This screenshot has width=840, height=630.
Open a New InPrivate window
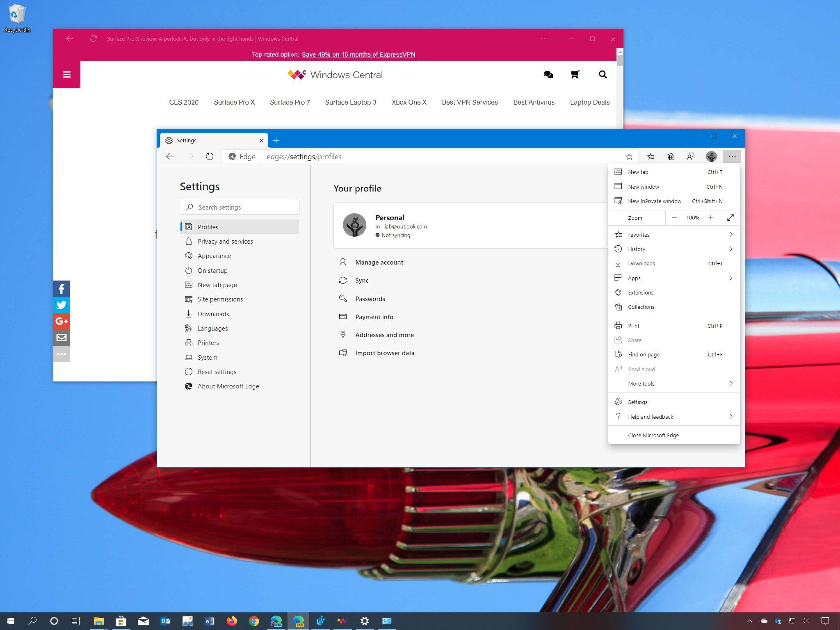[654, 201]
